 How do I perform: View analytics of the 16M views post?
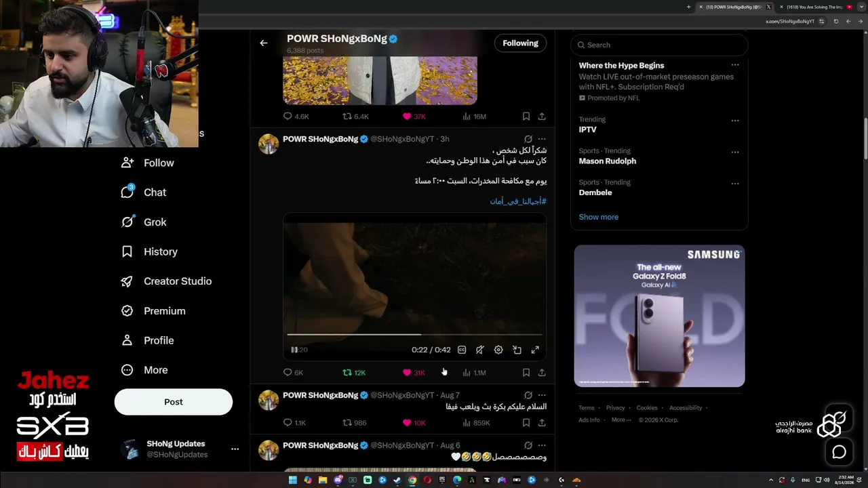point(474,117)
